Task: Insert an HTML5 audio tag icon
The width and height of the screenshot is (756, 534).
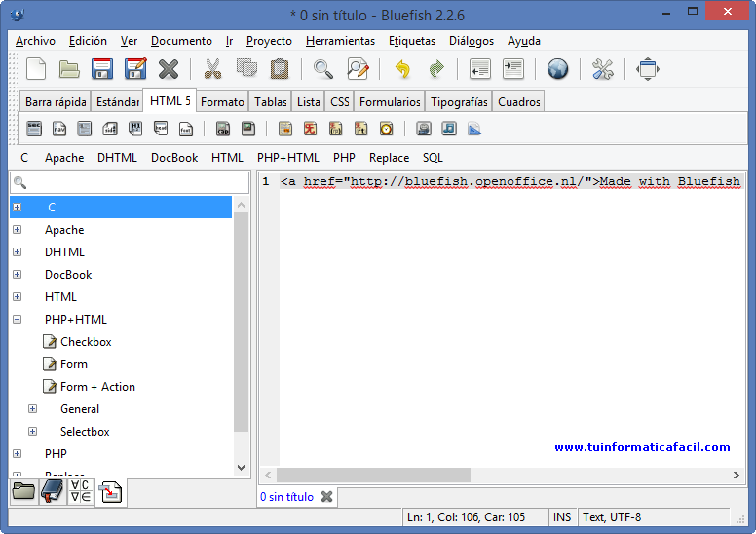Action: (x=449, y=129)
